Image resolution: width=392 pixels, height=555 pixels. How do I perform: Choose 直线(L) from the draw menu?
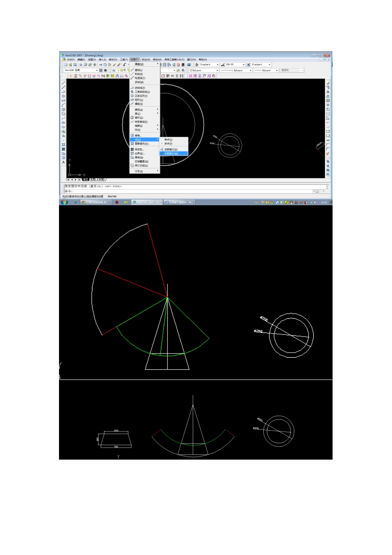pyautogui.click(x=144, y=70)
